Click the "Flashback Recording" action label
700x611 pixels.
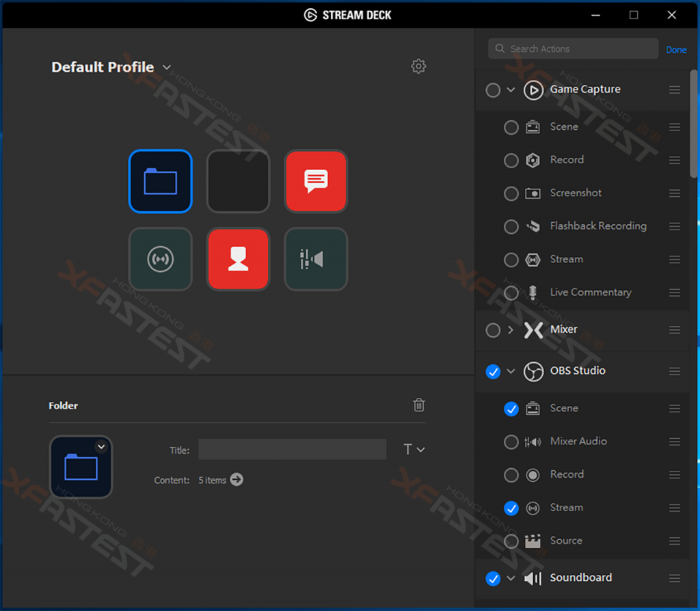598,226
